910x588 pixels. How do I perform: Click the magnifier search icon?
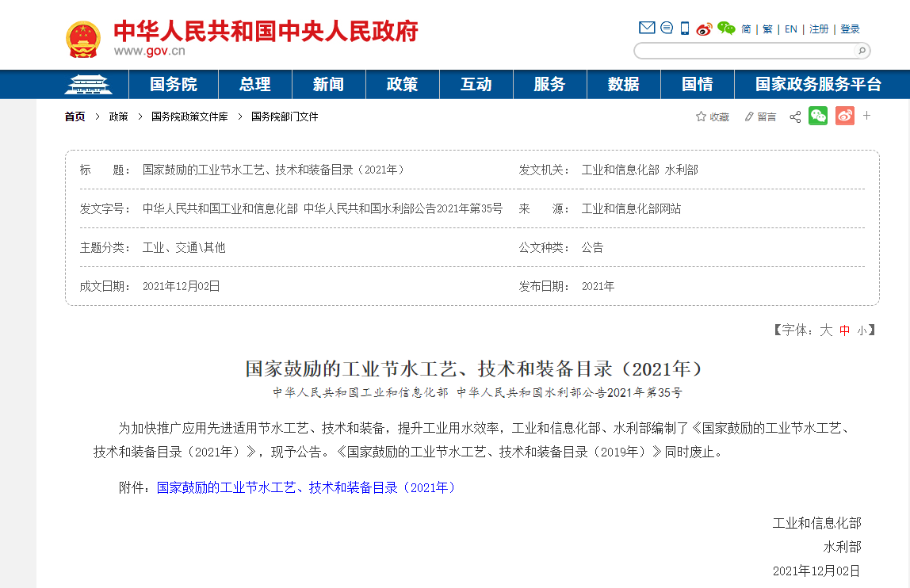pos(861,51)
